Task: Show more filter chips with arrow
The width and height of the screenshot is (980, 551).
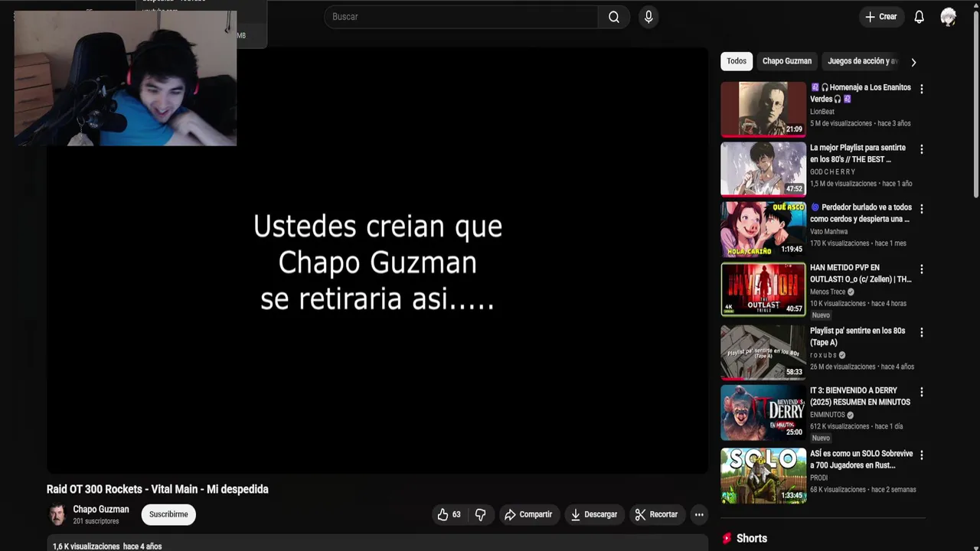Action: (x=913, y=62)
